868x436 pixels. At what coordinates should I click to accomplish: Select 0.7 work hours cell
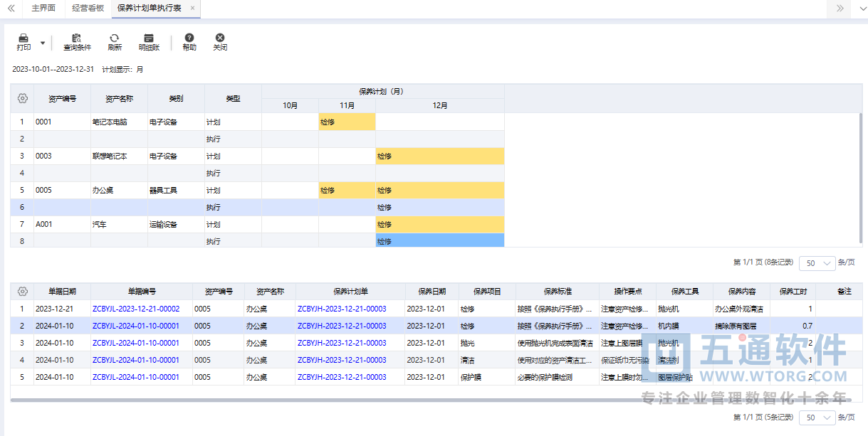[x=795, y=326]
